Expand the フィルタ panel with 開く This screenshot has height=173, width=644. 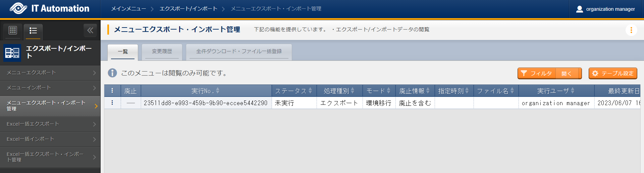[x=567, y=73]
